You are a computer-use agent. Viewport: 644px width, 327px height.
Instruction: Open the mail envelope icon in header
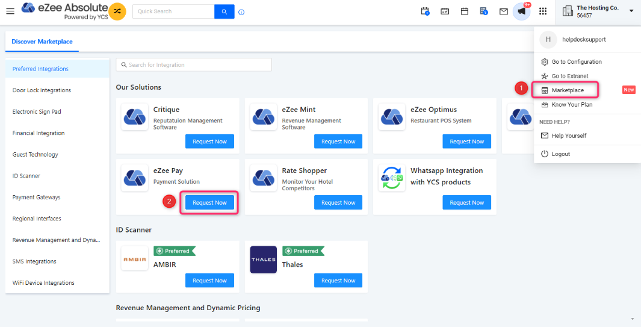[504, 11]
